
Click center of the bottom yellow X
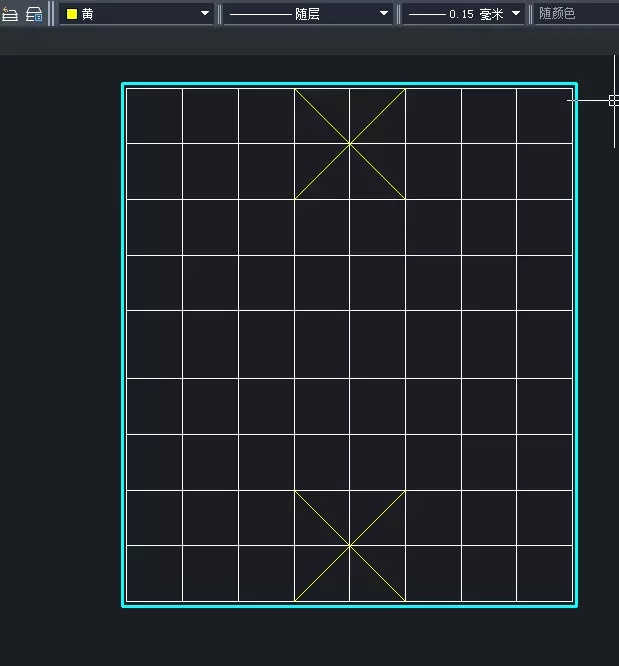pyautogui.click(x=350, y=546)
